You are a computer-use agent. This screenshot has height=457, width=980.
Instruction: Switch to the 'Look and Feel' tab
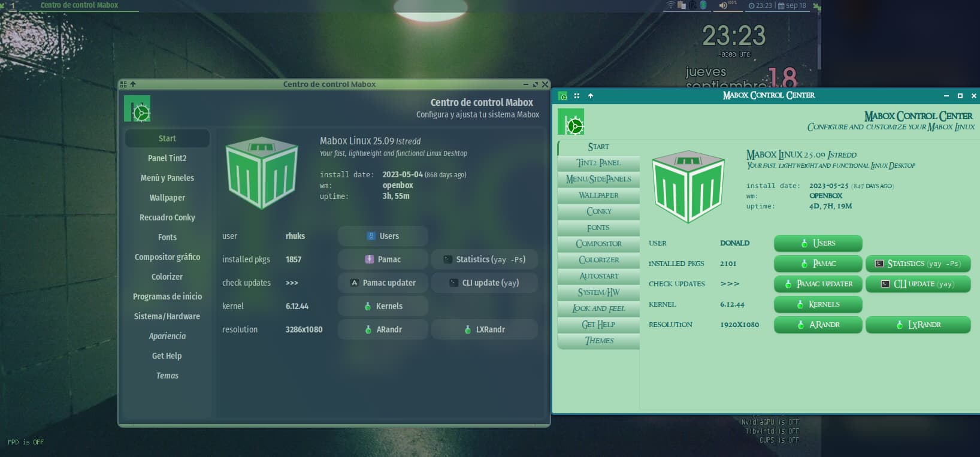pyautogui.click(x=598, y=308)
